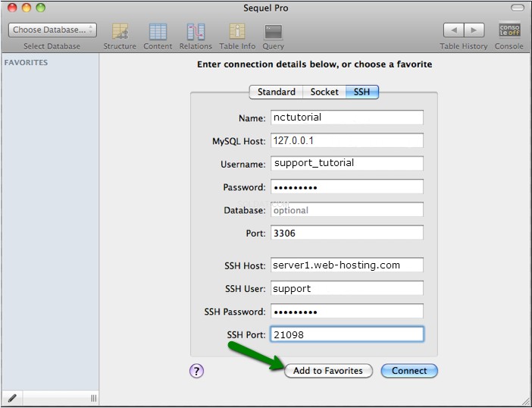Screen dimensions: 532x408
Task: Click the pencil edit favorites icon
Action: point(12,398)
